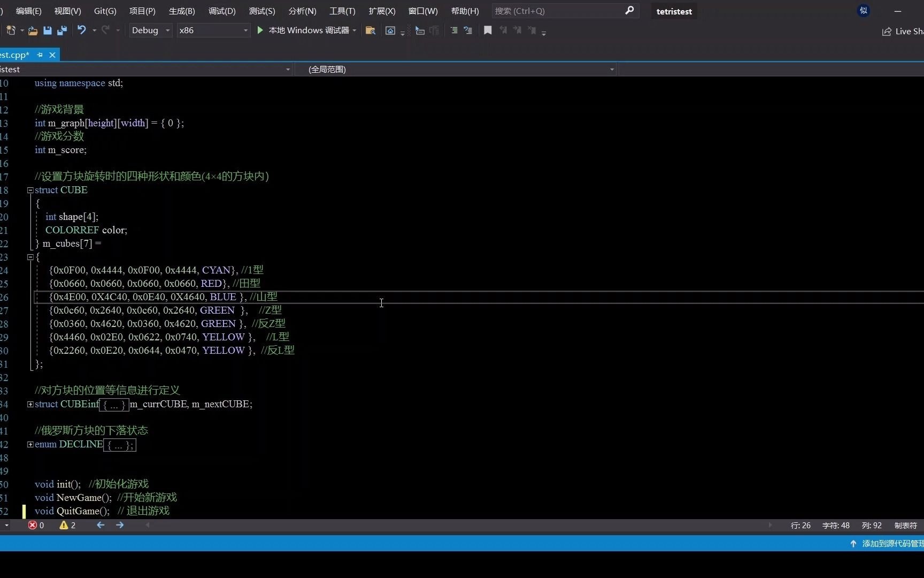
Task: Click the 制表符 tab indicator
Action: coord(905,526)
